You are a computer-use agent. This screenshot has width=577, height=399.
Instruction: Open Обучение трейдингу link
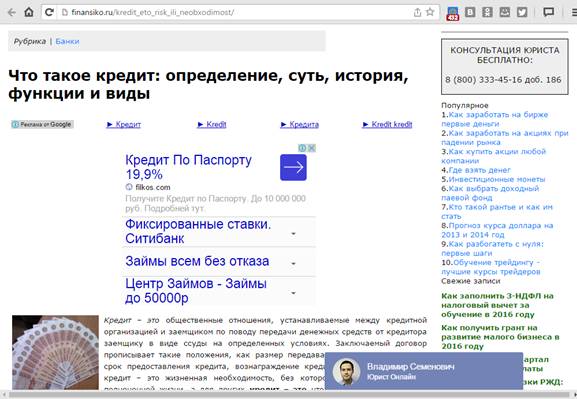tap(491, 267)
